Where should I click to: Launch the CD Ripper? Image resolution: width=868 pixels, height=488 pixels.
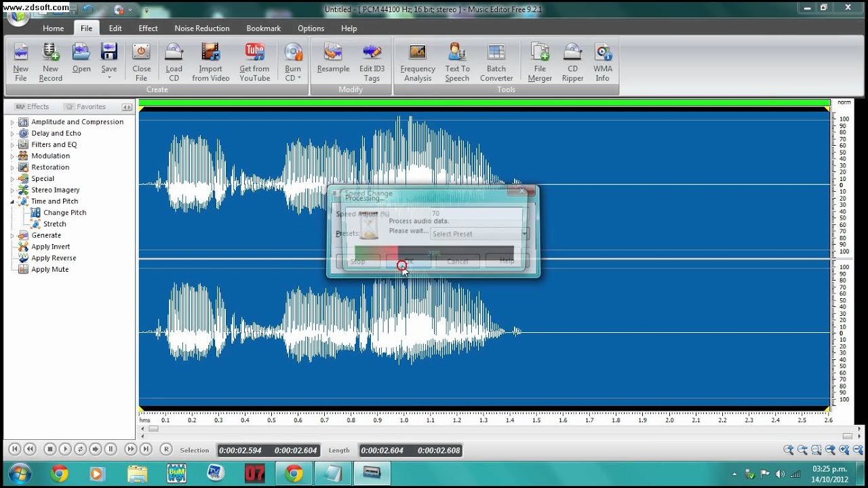tap(572, 62)
